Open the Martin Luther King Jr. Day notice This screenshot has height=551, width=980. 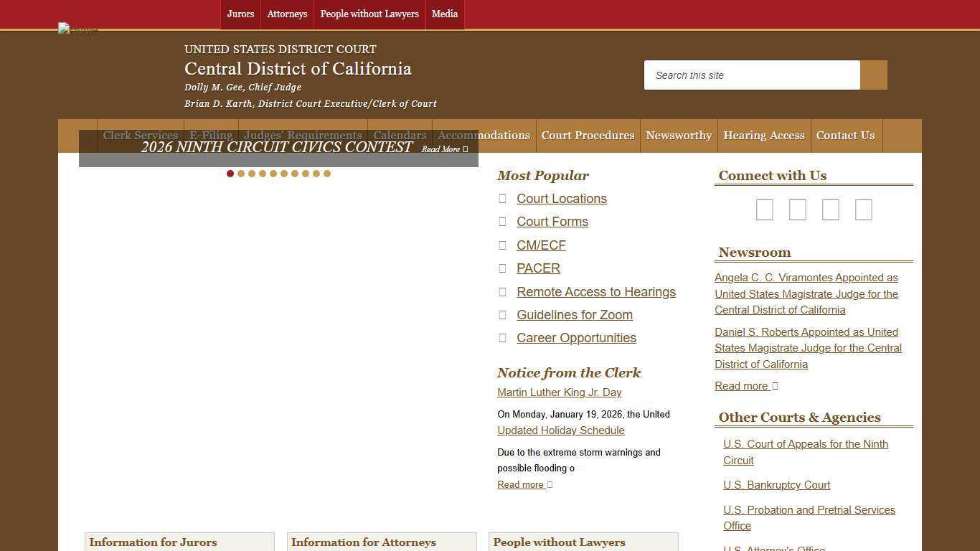(x=559, y=392)
